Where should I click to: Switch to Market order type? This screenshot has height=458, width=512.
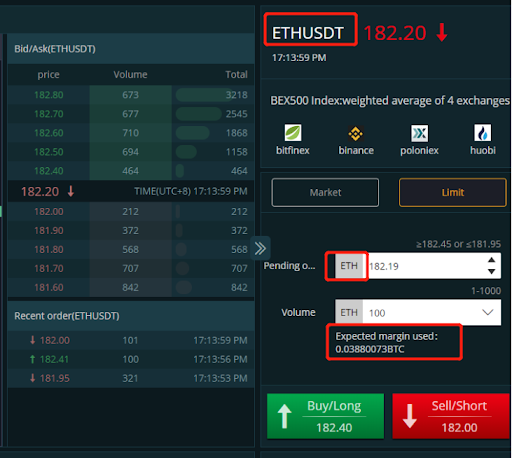(325, 192)
